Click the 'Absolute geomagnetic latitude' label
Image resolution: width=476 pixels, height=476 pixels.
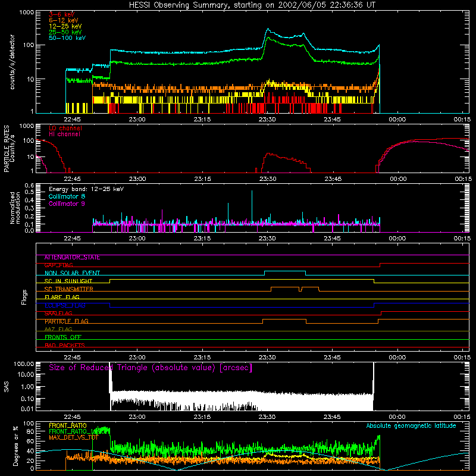point(411,425)
